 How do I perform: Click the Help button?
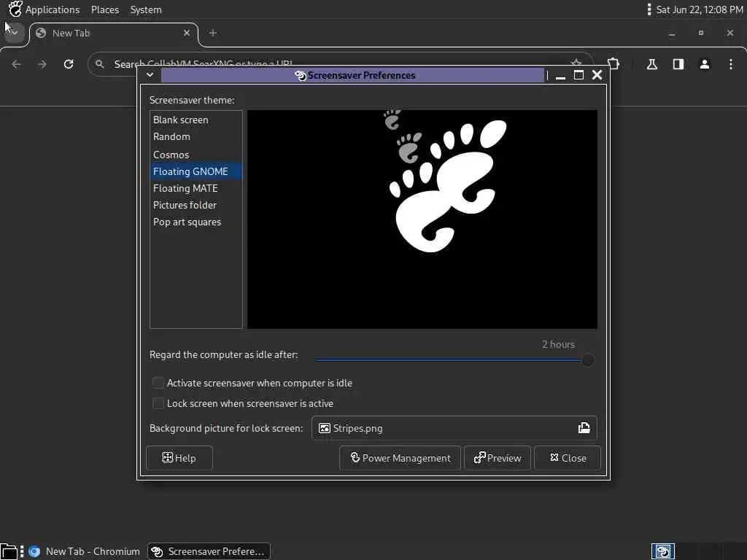point(179,458)
